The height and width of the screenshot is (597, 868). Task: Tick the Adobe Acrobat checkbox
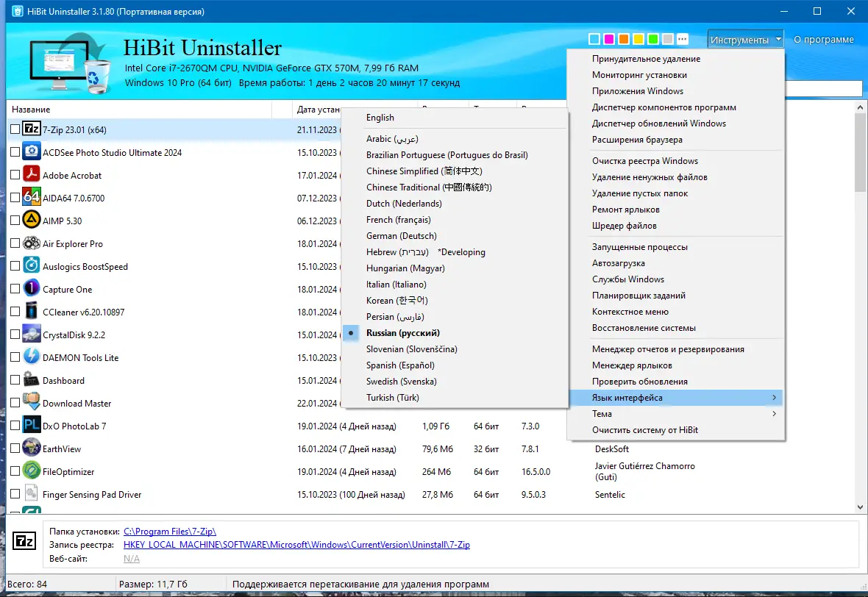tap(15, 175)
